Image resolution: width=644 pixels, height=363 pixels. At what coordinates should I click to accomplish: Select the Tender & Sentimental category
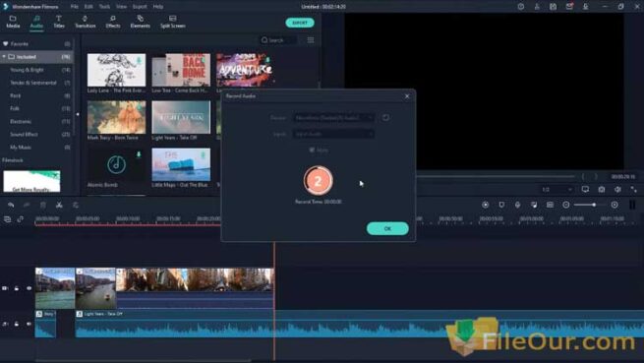click(x=36, y=83)
